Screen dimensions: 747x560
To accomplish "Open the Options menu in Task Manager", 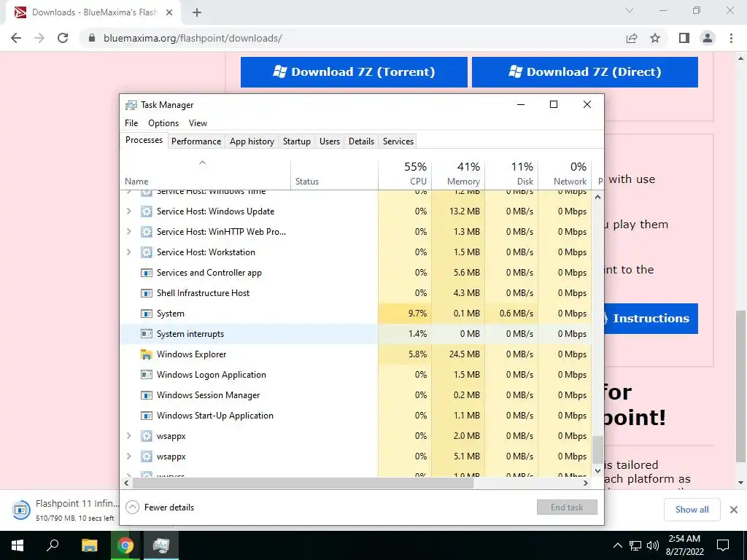I will point(163,123).
